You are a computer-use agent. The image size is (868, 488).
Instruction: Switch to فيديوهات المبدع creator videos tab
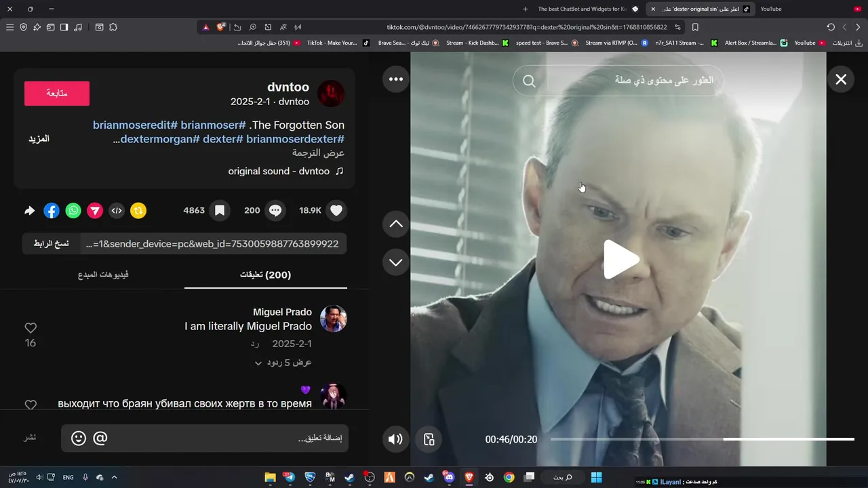point(103,274)
